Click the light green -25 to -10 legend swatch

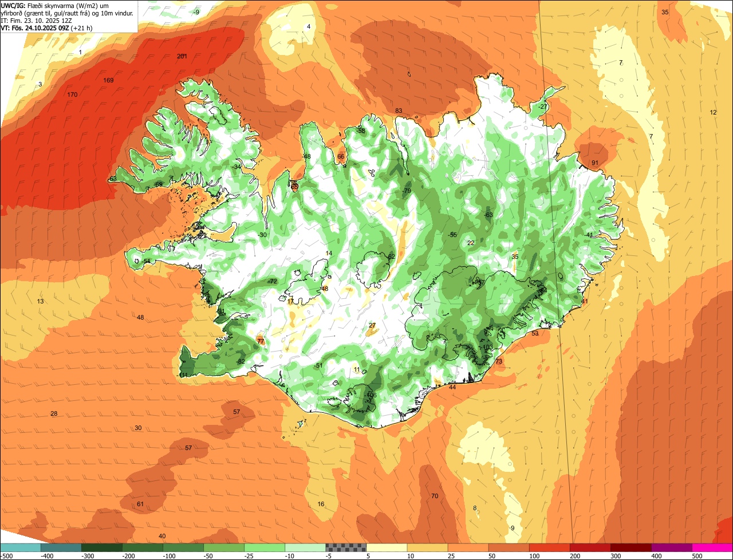265,547
